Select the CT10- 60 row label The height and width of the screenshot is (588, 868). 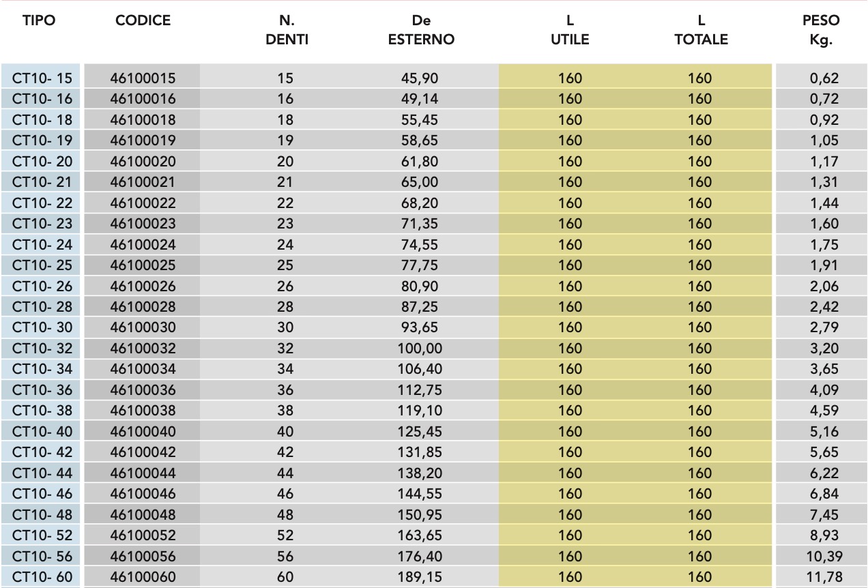42,577
